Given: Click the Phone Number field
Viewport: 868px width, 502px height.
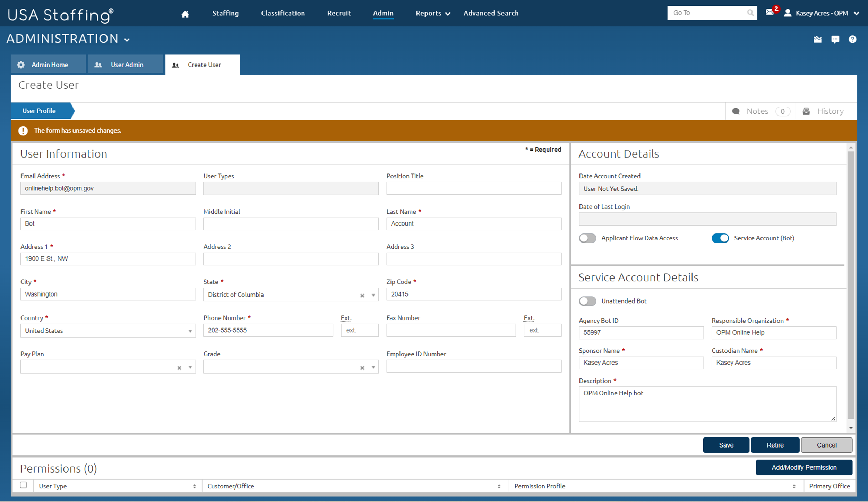Looking at the screenshot, I should pos(268,330).
